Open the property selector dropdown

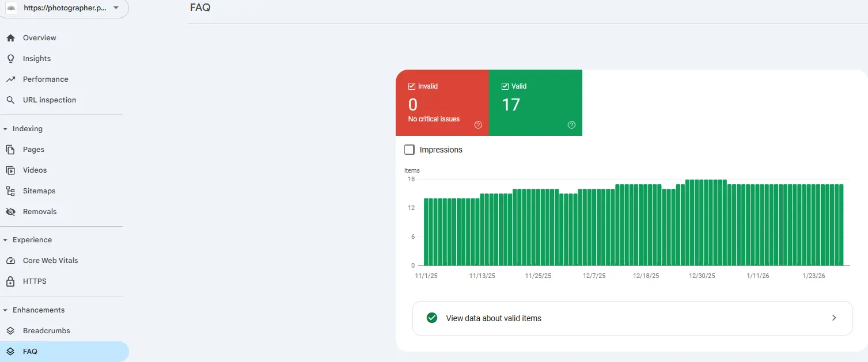tap(115, 9)
